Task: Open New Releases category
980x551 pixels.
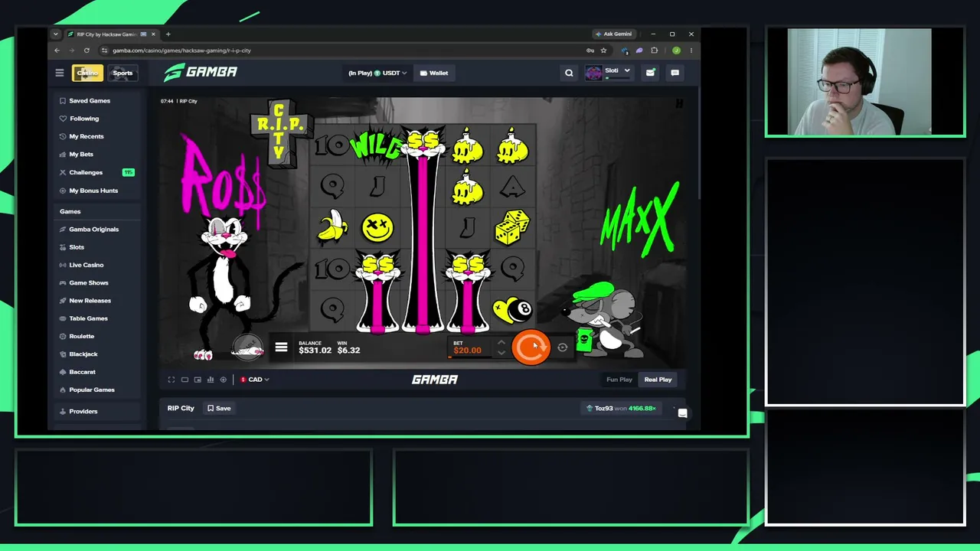Action: click(x=90, y=301)
